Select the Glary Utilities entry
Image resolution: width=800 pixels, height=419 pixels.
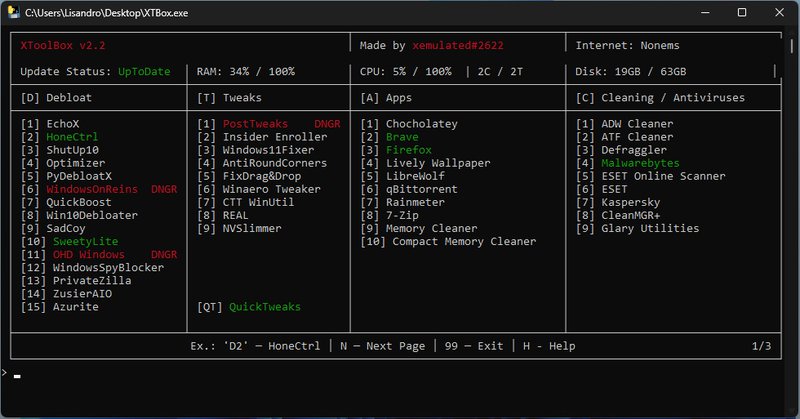[637, 228]
